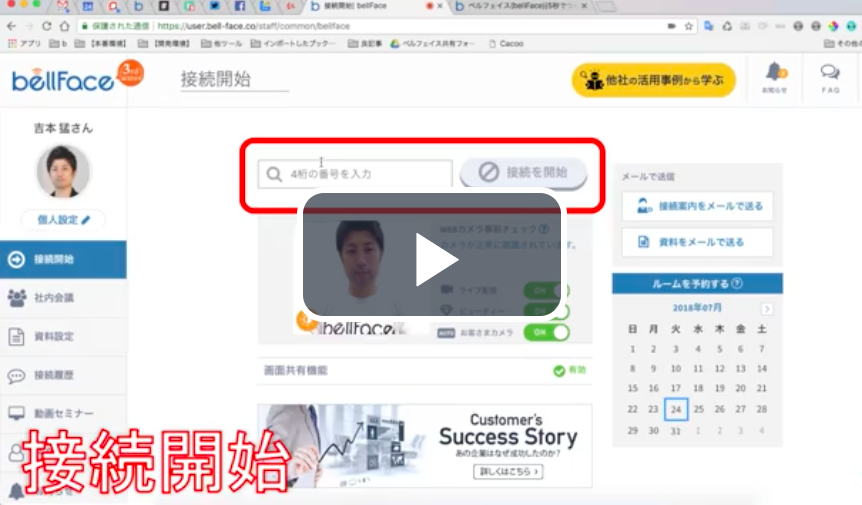Click the green 有効 check status
The width and height of the screenshot is (862, 505).
tap(570, 370)
